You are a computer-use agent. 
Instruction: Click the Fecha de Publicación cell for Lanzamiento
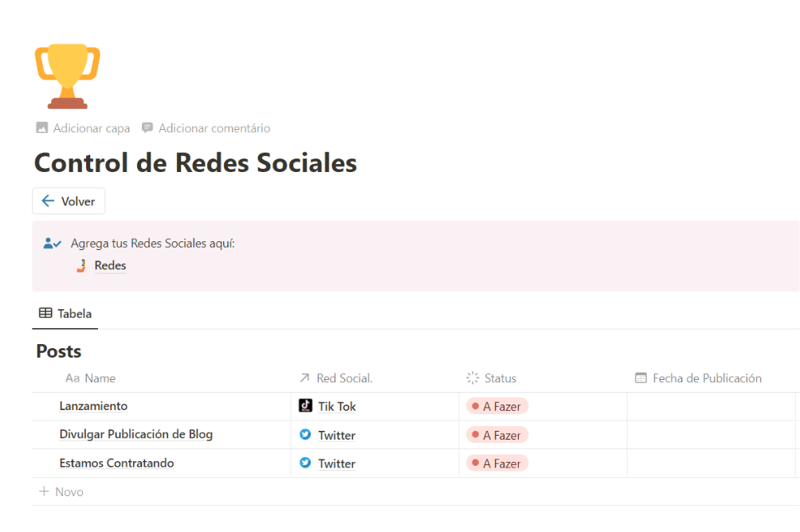(709, 406)
